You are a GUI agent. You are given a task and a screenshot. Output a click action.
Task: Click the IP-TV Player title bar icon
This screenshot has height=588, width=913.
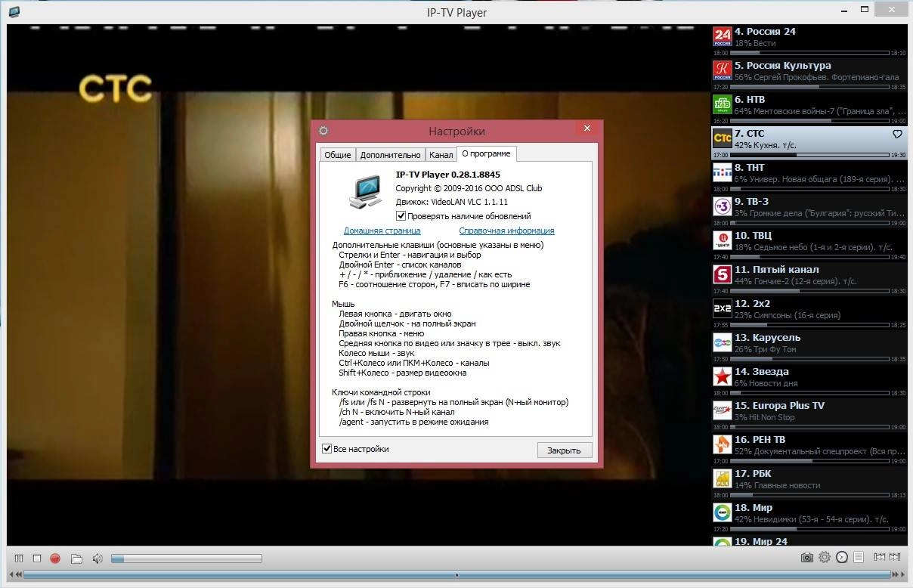tap(13, 12)
